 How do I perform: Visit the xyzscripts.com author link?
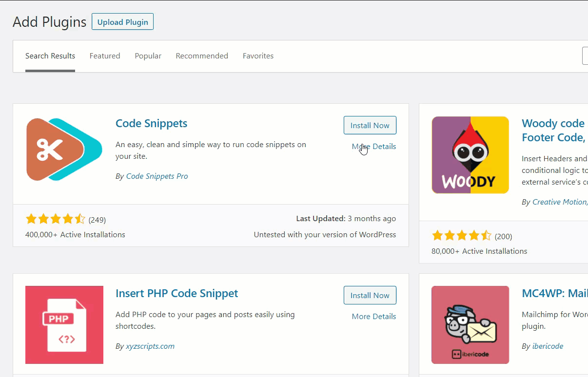tap(150, 346)
